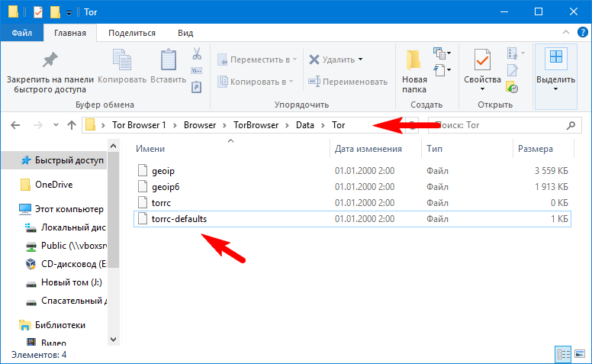
Task: Click the Easy access icon beside Новая папка
Action: click(439, 70)
